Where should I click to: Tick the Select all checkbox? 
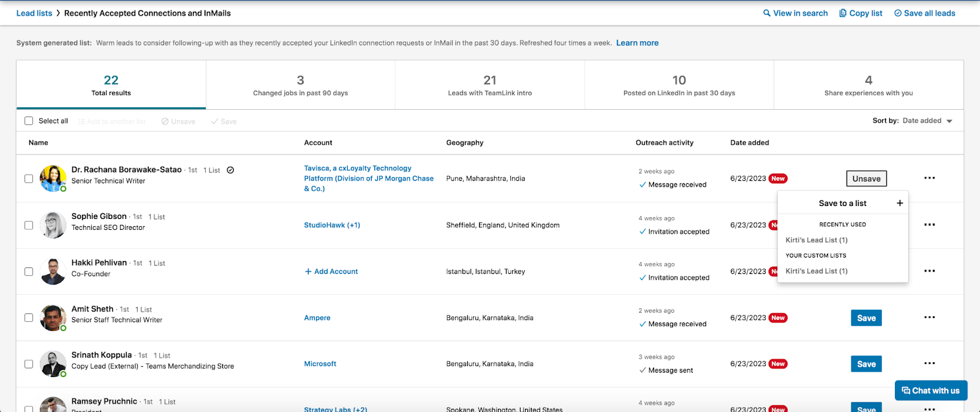pyautogui.click(x=29, y=121)
